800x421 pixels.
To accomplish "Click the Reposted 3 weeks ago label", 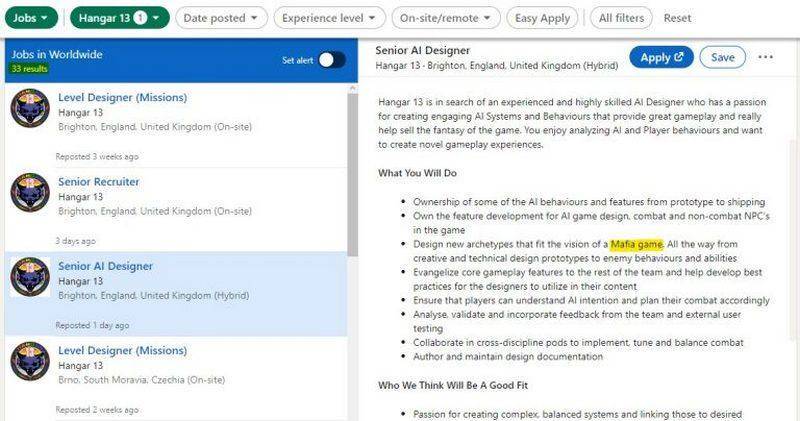I will [97, 157].
